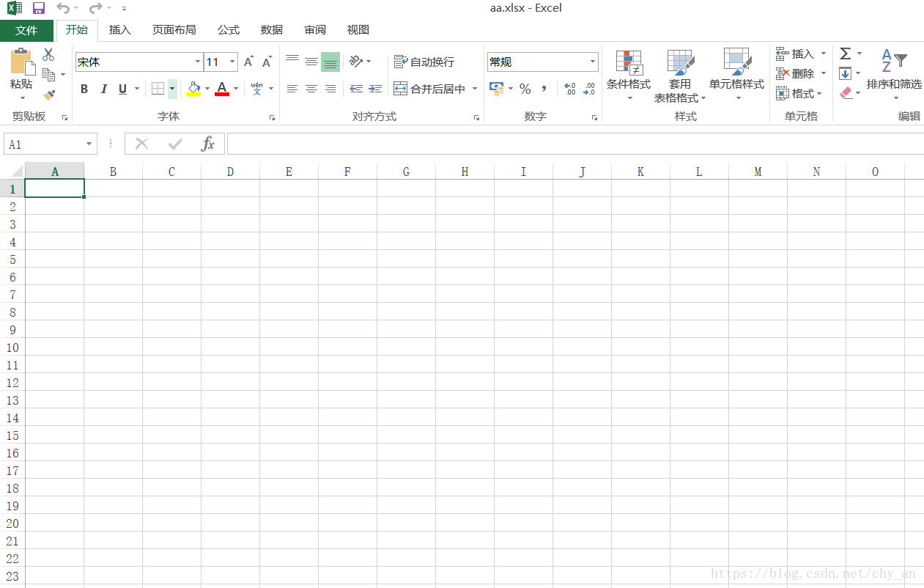Apply percent style with % icon

(525, 89)
